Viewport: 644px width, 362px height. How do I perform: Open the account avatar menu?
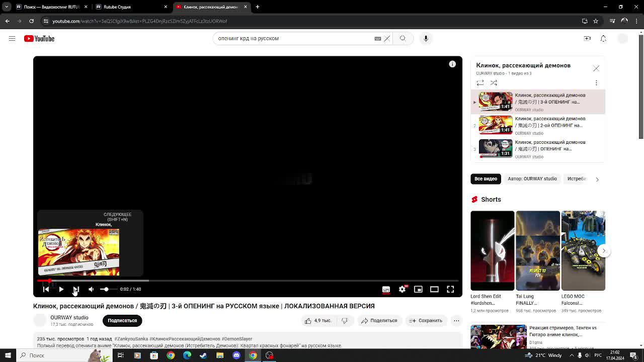tap(623, 39)
